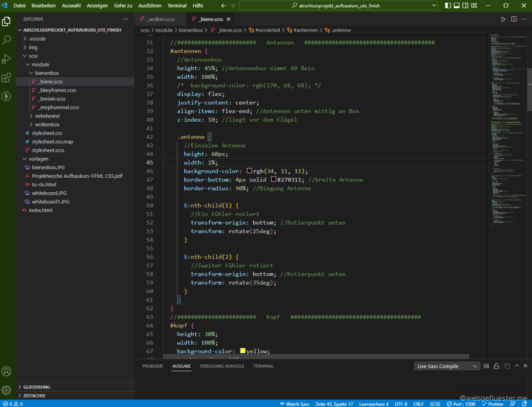Open the Live Sass Compile output dropdown
This screenshot has height=407, width=532.
click(x=447, y=366)
